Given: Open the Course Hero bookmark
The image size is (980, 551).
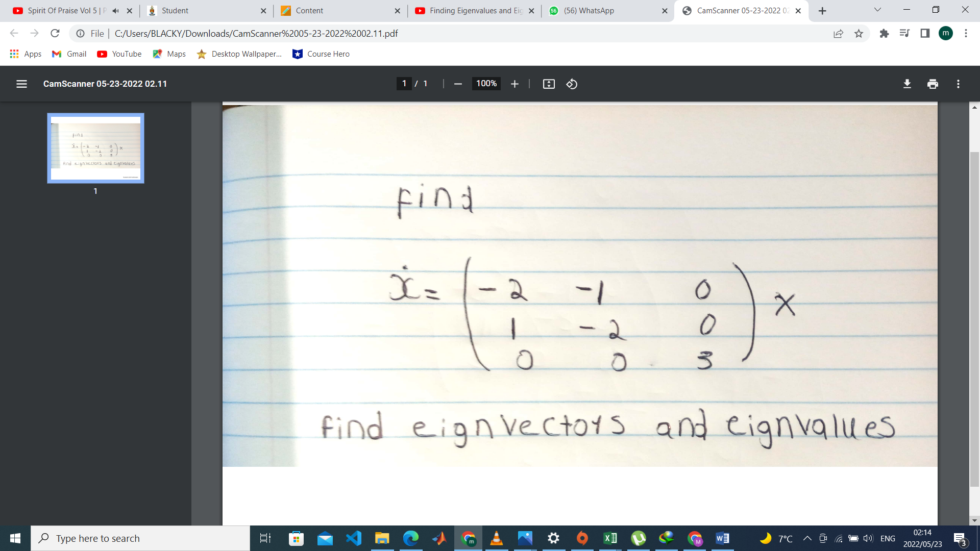Looking at the screenshot, I should point(321,54).
